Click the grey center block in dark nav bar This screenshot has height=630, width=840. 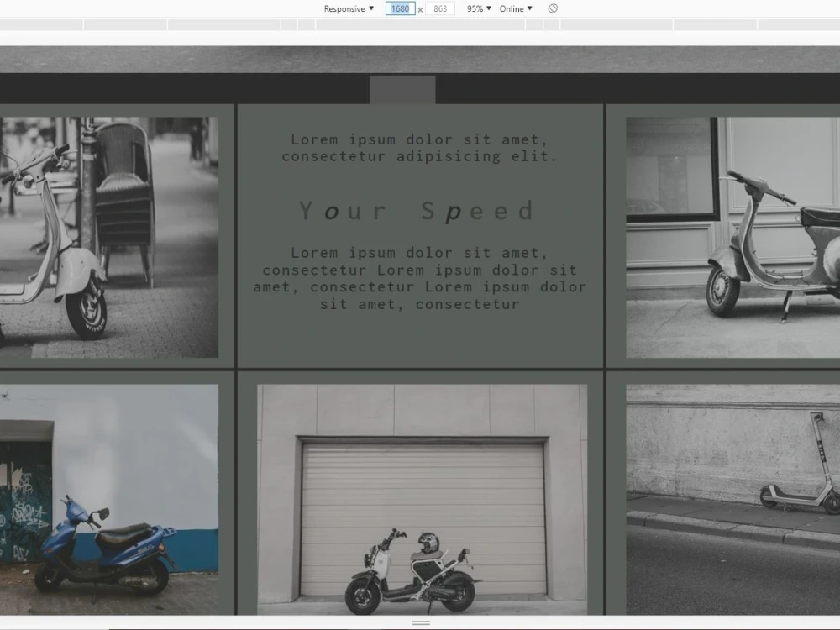click(x=402, y=90)
